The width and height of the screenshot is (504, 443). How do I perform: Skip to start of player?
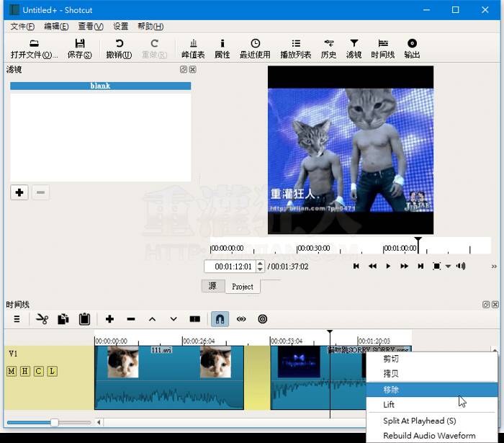click(x=356, y=267)
